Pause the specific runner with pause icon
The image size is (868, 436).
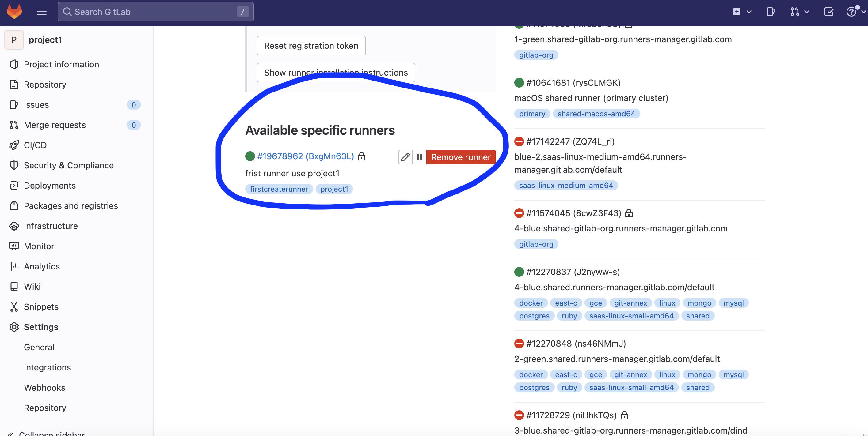(x=420, y=157)
